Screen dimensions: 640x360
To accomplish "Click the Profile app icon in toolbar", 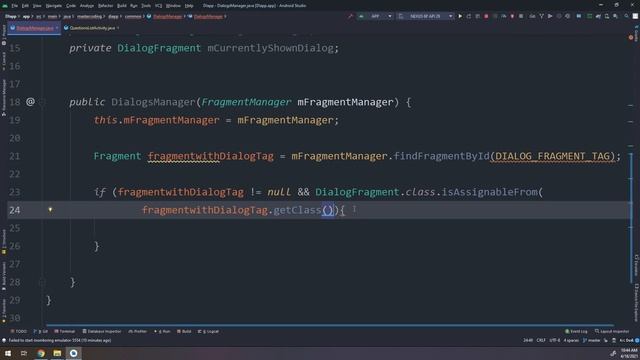I will click(x=504, y=16).
